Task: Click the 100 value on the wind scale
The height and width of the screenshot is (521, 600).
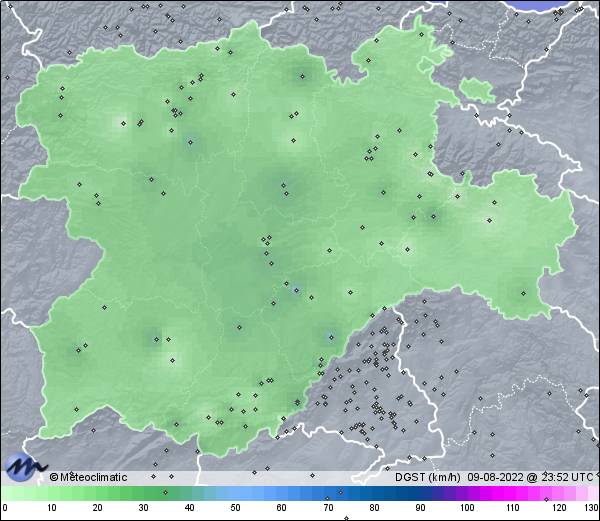Action: pyautogui.click(x=467, y=508)
